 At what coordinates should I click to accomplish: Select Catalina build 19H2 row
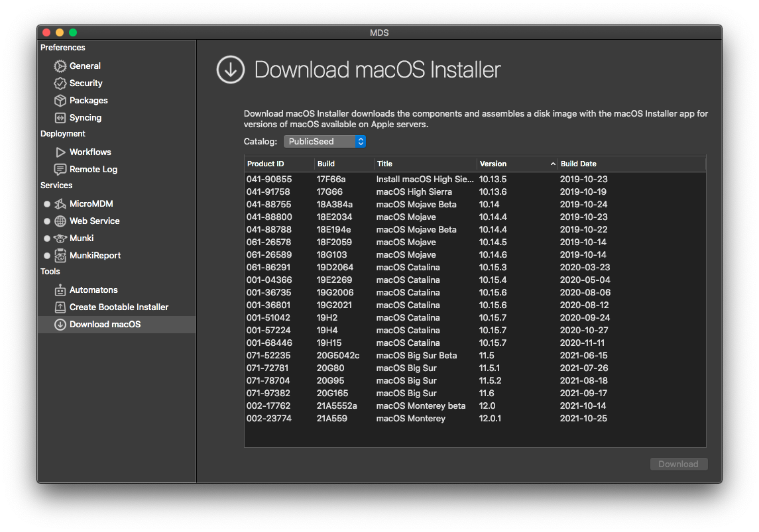coord(475,317)
